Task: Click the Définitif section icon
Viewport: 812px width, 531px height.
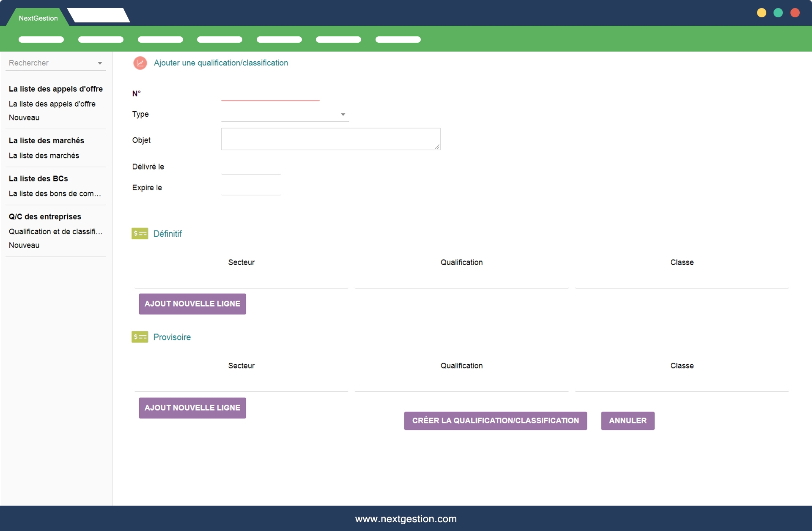Action: (x=140, y=233)
